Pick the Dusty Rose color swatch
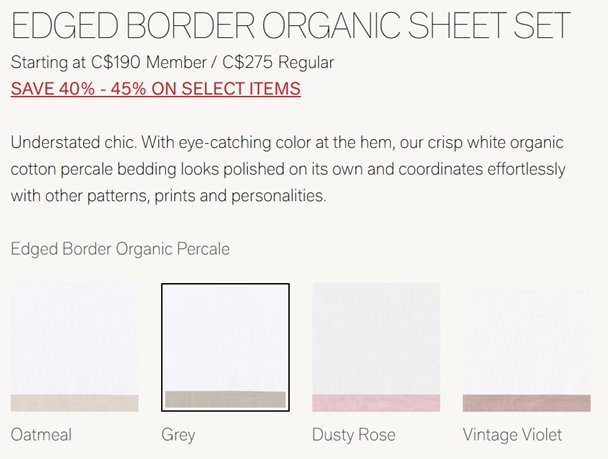608x459 pixels. (376, 347)
